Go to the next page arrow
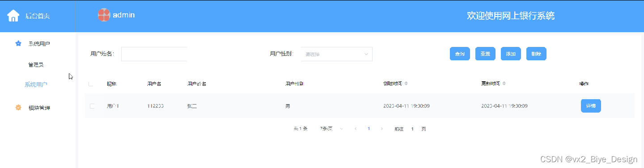The height and width of the screenshot is (168, 644). (381, 129)
